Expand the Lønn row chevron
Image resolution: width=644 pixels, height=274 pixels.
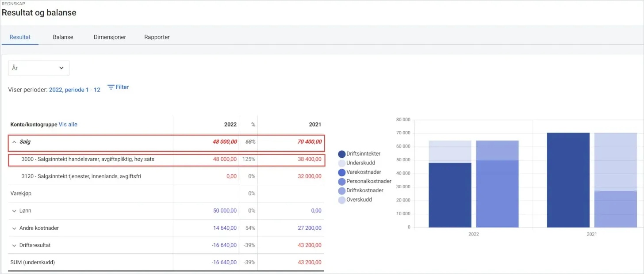[x=14, y=211]
